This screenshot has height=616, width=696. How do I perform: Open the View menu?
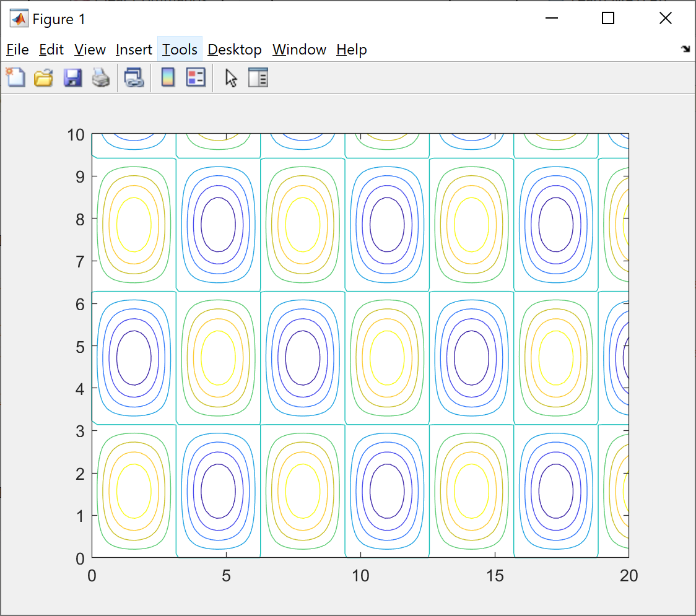click(90, 50)
